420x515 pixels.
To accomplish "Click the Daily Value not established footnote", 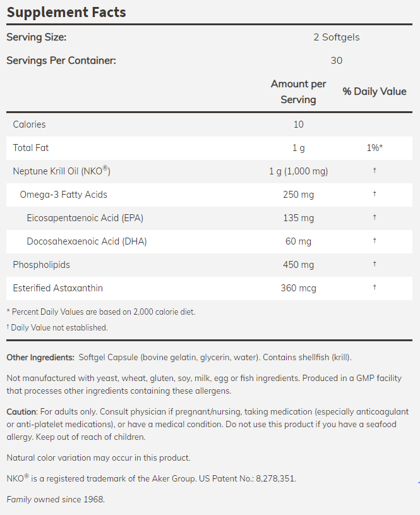I will 57,328.
